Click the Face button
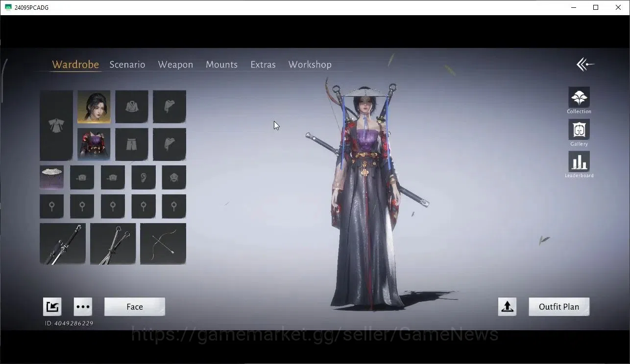This screenshot has width=630, height=364. pyautogui.click(x=135, y=307)
